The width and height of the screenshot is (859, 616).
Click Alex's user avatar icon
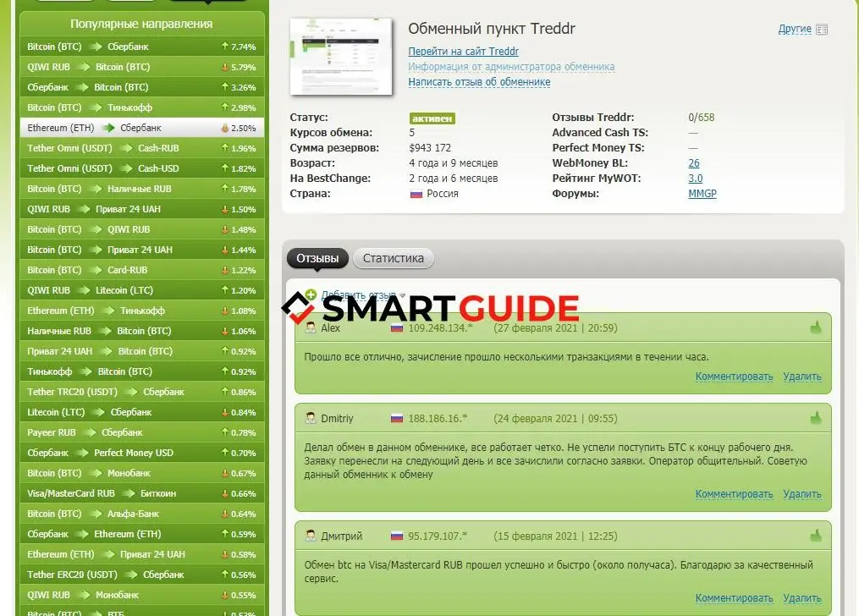[x=311, y=327]
